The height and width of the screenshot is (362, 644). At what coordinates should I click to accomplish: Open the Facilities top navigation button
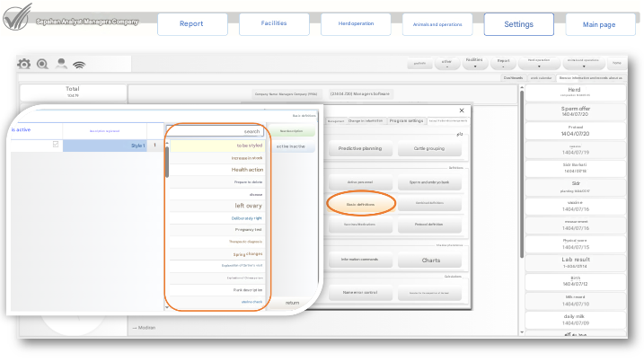coord(274,24)
